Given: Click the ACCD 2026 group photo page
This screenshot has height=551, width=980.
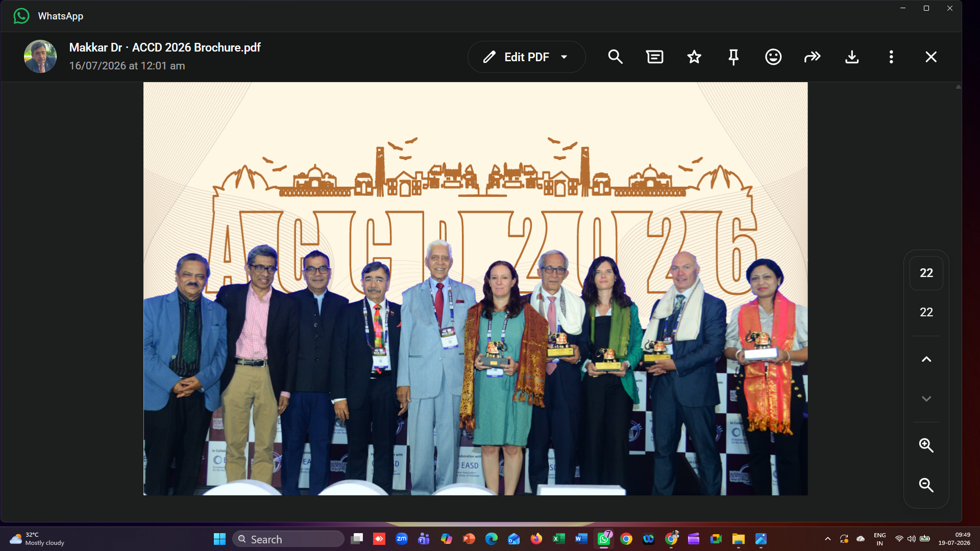Looking at the screenshot, I should (x=475, y=289).
